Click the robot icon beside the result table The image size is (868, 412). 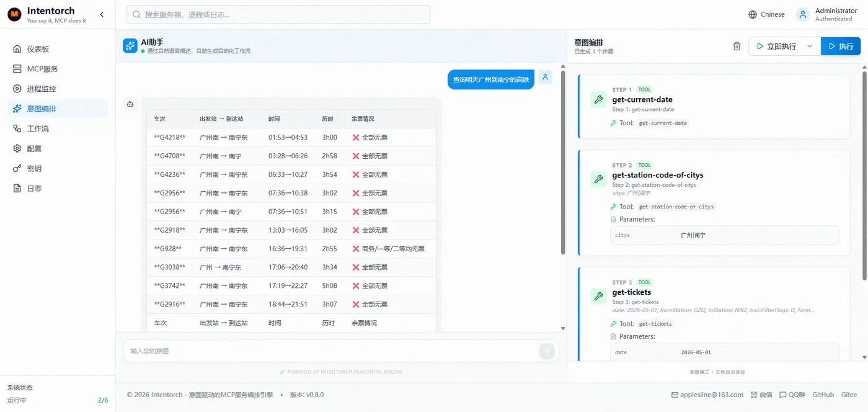tap(130, 104)
